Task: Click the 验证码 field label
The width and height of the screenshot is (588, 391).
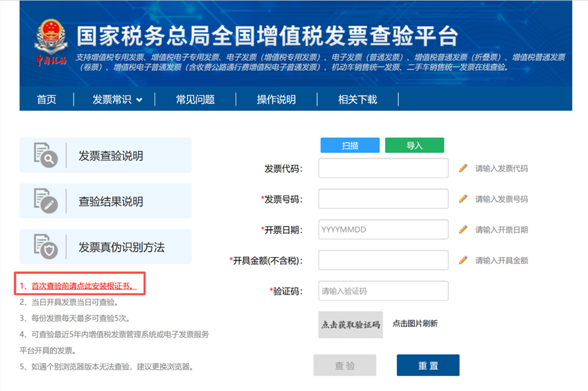Action: pyautogui.click(x=286, y=291)
